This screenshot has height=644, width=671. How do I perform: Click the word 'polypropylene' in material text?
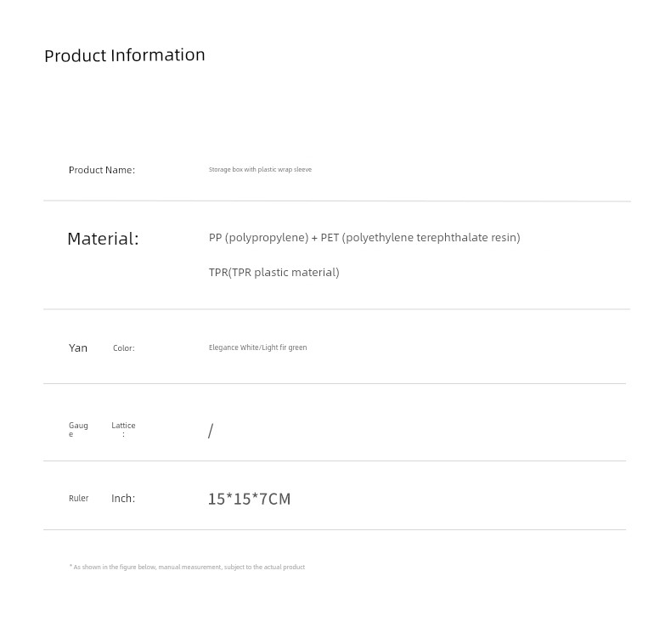pos(266,238)
